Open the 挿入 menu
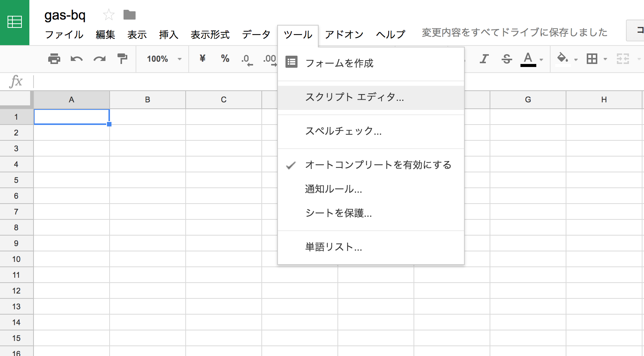Viewport: 644px width, 356px height. 168,35
